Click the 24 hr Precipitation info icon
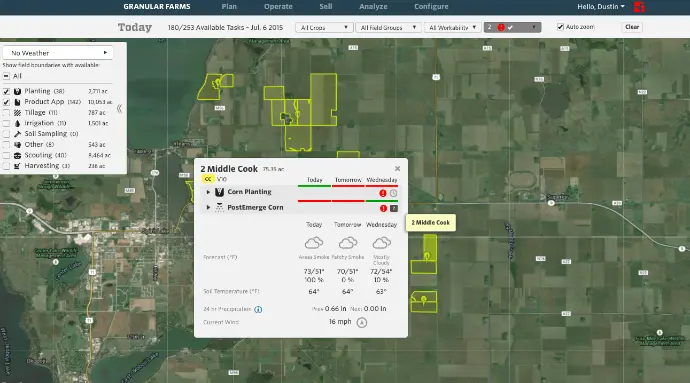690x383 pixels. click(x=258, y=309)
